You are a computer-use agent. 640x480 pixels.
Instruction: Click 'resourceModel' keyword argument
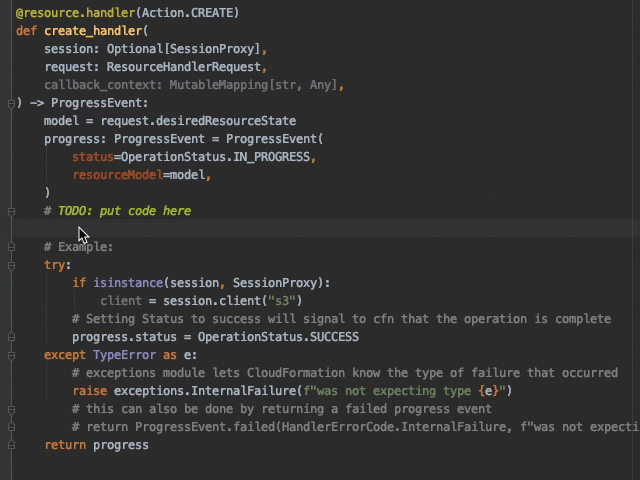click(x=118, y=175)
